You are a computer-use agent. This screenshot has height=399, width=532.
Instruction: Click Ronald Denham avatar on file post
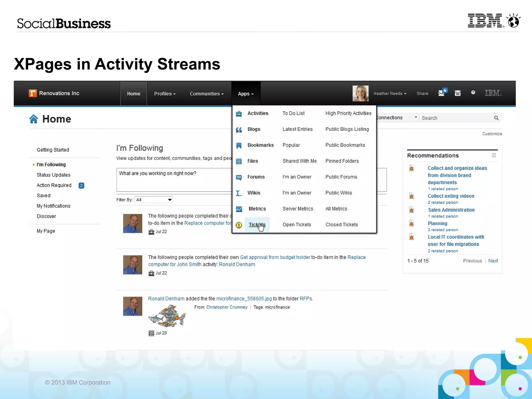point(132,306)
